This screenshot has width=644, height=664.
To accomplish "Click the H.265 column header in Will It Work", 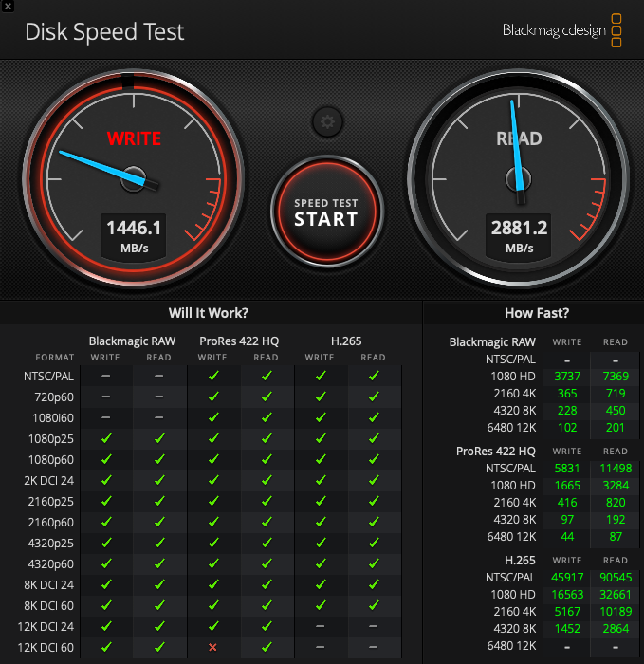I will pyautogui.click(x=346, y=341).
